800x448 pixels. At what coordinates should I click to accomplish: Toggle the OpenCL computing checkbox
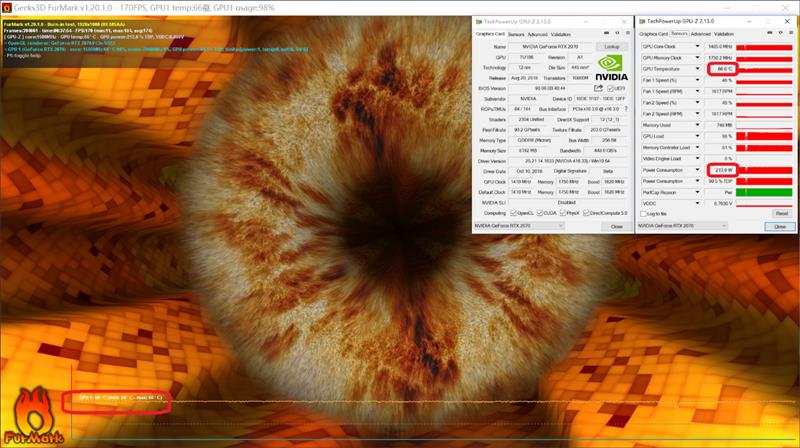pyautogui.click(x=515, y=213)
